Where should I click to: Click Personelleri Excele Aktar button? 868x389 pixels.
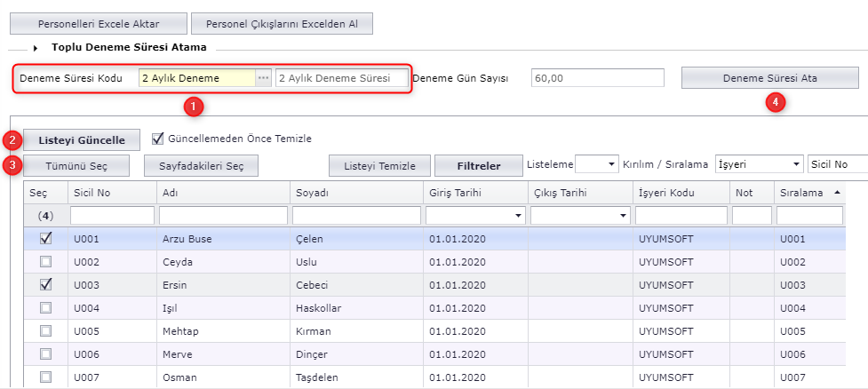99,24
